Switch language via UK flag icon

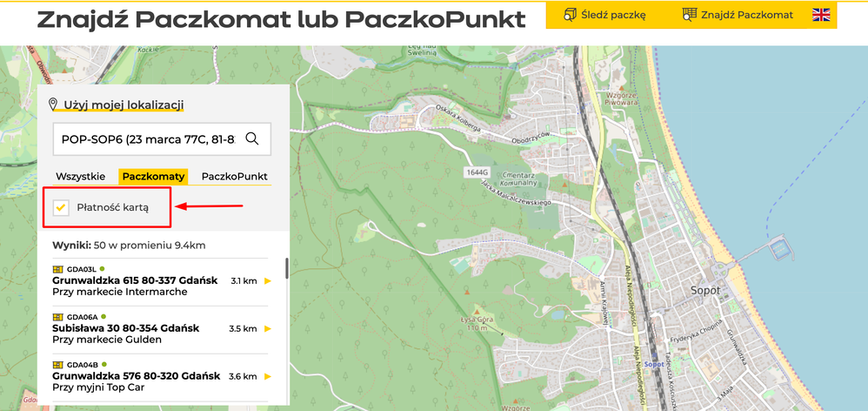click(820, 15)
